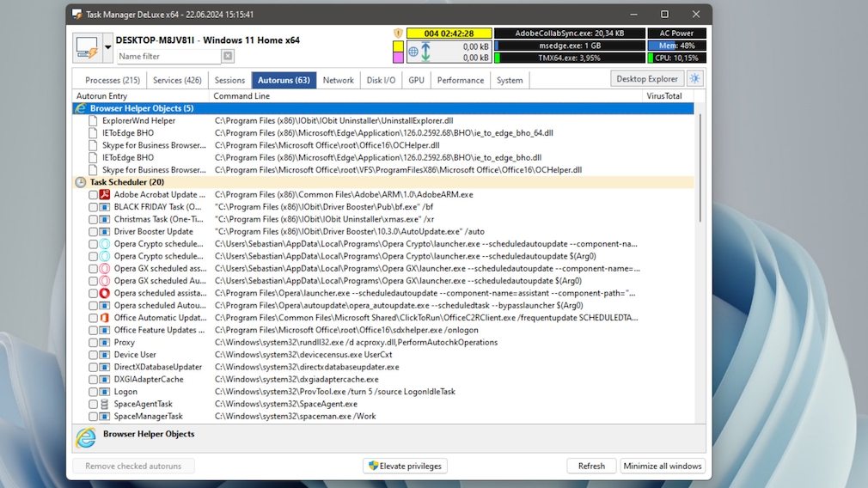The height and width of the screenshot is (488, 868).
Task: Collapse the Task Scheduler group
Action: point(81,182)
